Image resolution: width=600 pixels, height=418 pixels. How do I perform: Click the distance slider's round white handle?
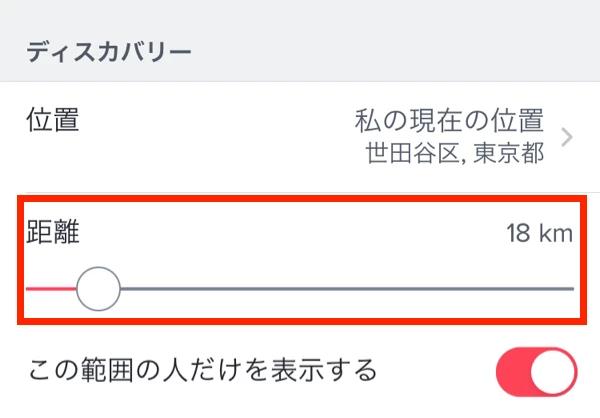point(98,289)
